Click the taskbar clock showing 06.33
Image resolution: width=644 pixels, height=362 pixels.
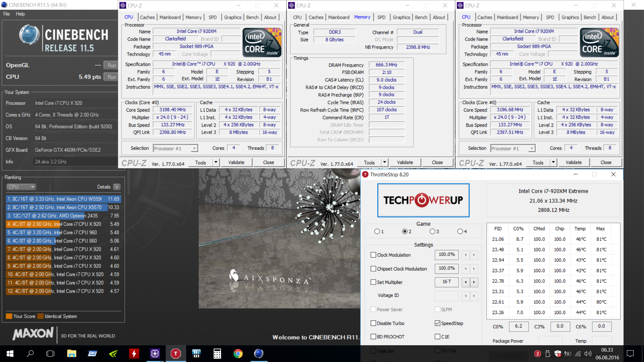click(607, 354)
